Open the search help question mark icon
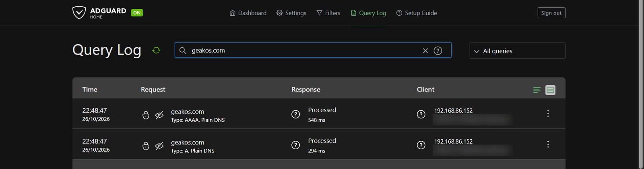 point(438,51)
